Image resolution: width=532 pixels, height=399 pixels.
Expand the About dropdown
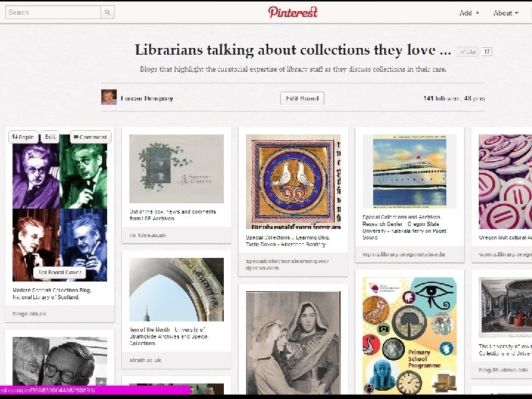pyautogui.click(x=506, y=13)
